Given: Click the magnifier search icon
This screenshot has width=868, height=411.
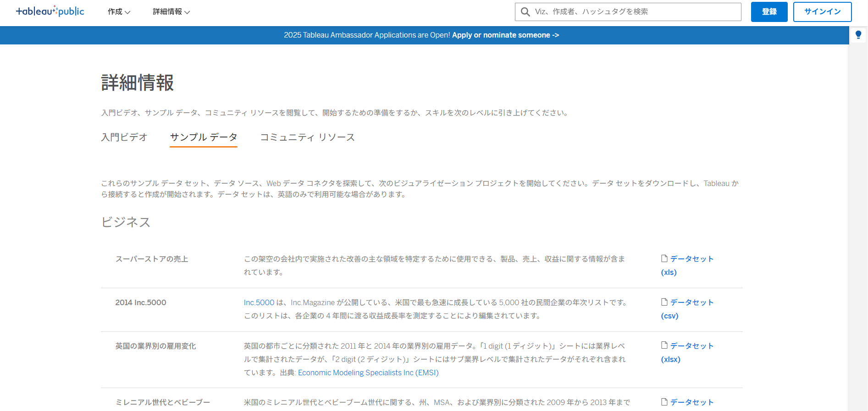Looking at the screenshot, I should click(525, 12).
